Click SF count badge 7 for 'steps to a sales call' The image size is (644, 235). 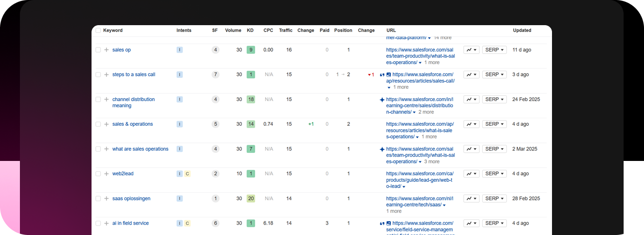coord(215,75)
